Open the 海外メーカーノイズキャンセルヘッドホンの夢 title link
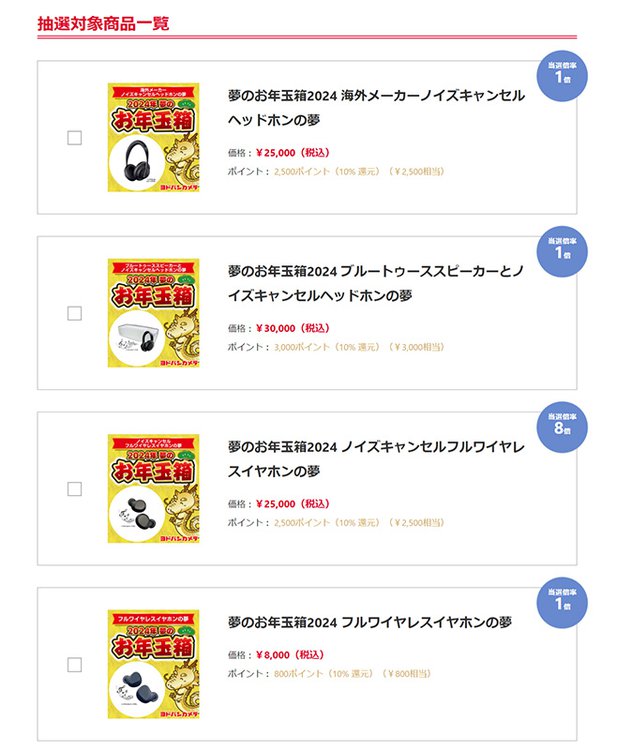This screenshot has height=750, width=617. 376,108
